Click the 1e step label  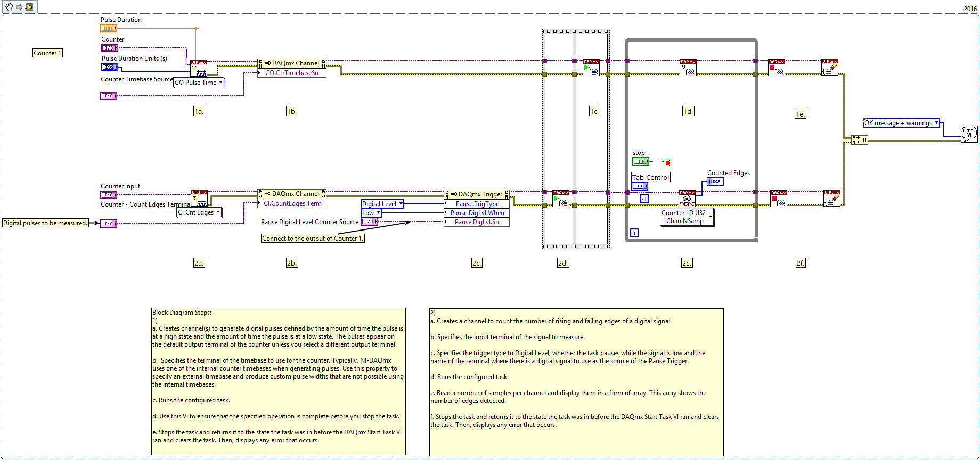pyautogui.click(x=800, y=114)
